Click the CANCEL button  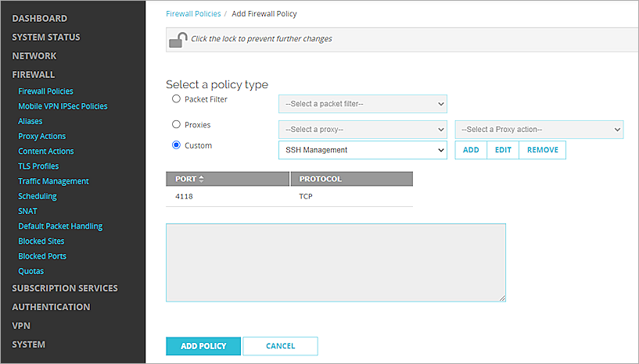point(280,346)
